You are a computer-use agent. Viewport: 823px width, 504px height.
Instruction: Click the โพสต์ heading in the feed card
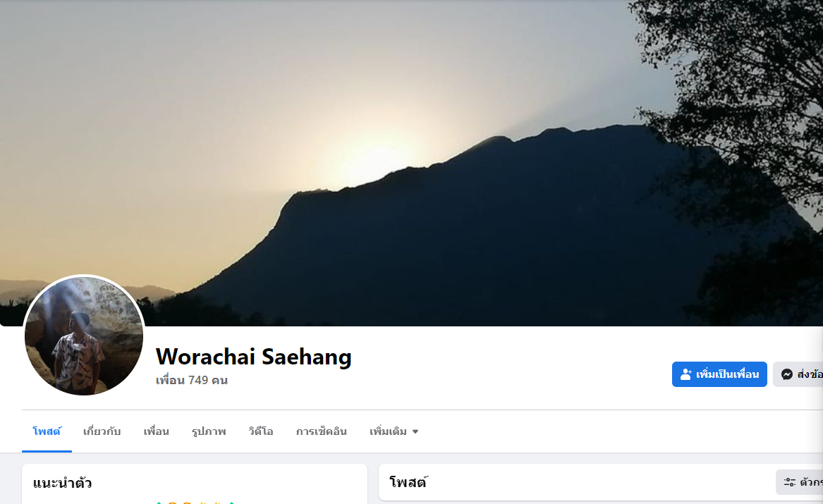(408, 482)
